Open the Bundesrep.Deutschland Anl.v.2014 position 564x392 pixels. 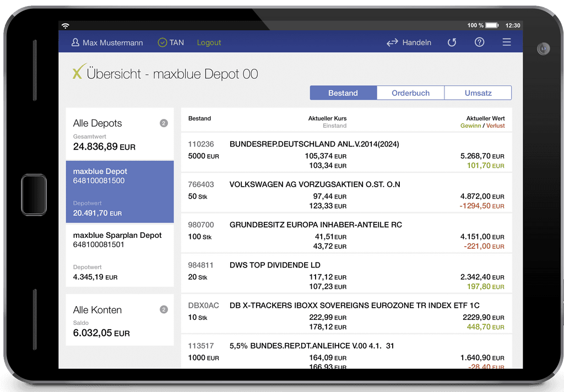tap(346, 152)
